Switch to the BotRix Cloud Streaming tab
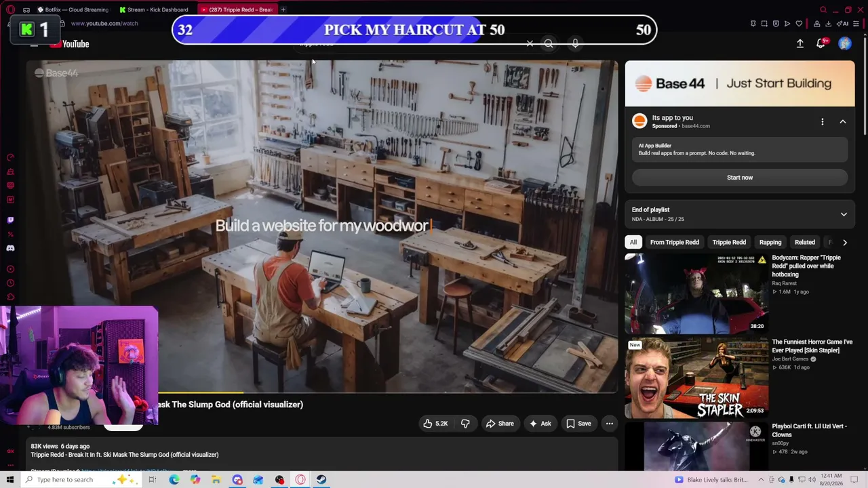868x488 pixels. click(x=73, y=9)
